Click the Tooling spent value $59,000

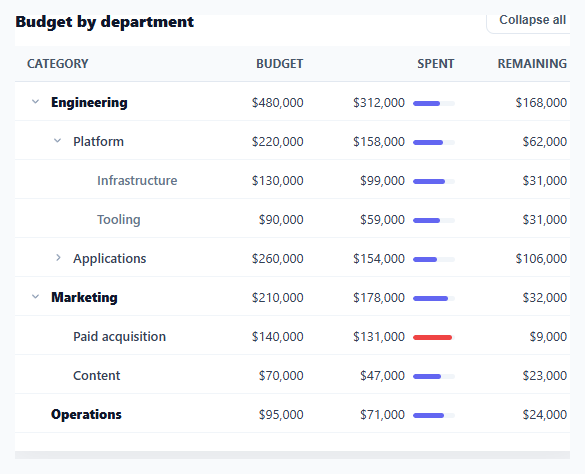point(382,220)
